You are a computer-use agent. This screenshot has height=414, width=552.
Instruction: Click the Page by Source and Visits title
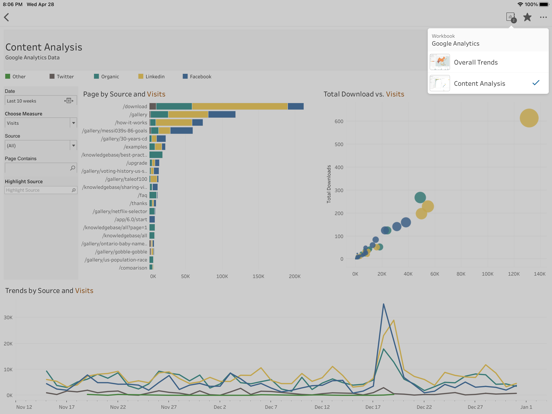coord(124,94)
